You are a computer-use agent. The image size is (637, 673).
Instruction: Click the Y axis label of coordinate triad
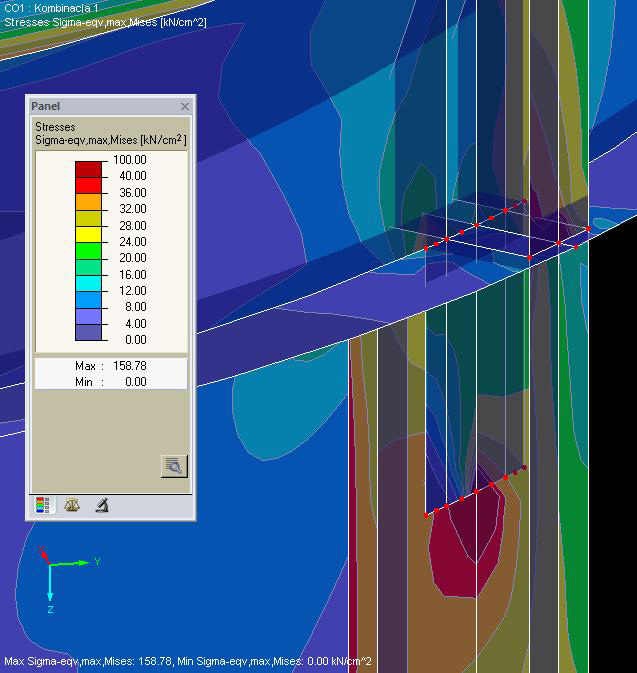(97, 561)
